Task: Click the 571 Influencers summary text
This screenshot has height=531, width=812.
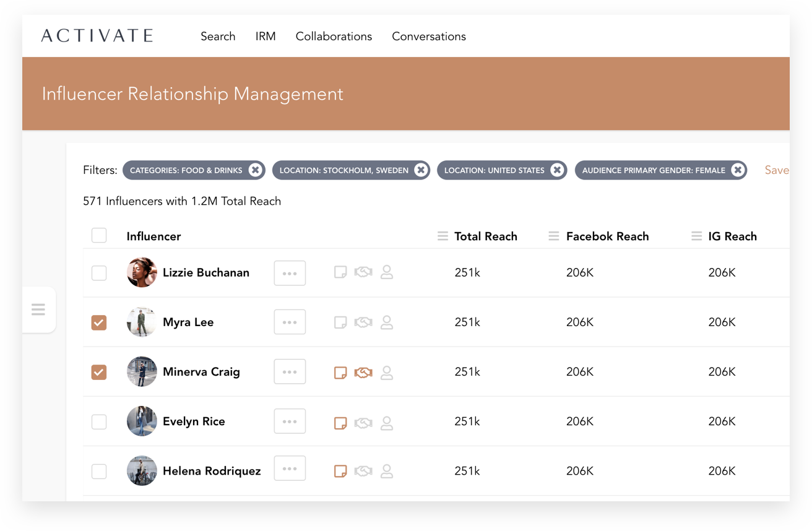Action: (x=182, y=201)
